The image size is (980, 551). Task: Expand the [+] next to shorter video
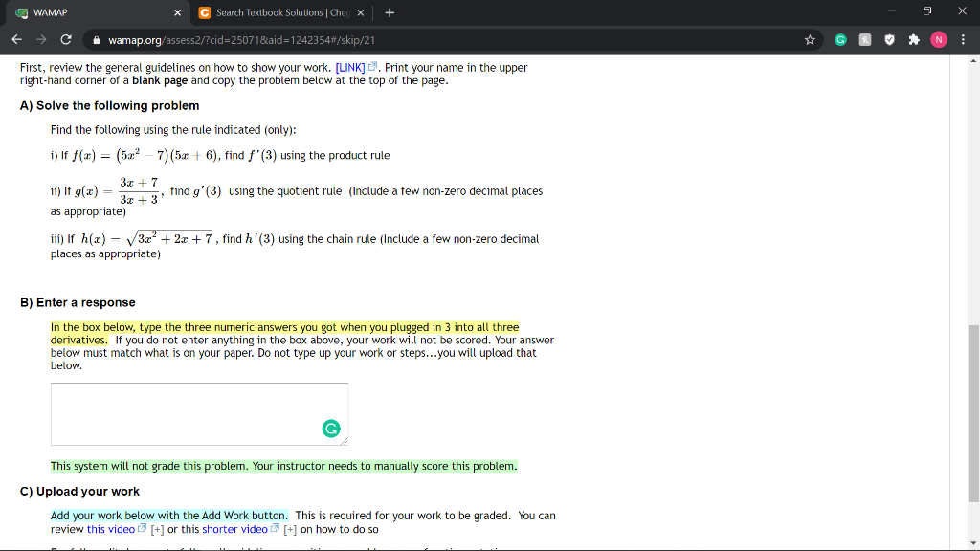[290, 529]
